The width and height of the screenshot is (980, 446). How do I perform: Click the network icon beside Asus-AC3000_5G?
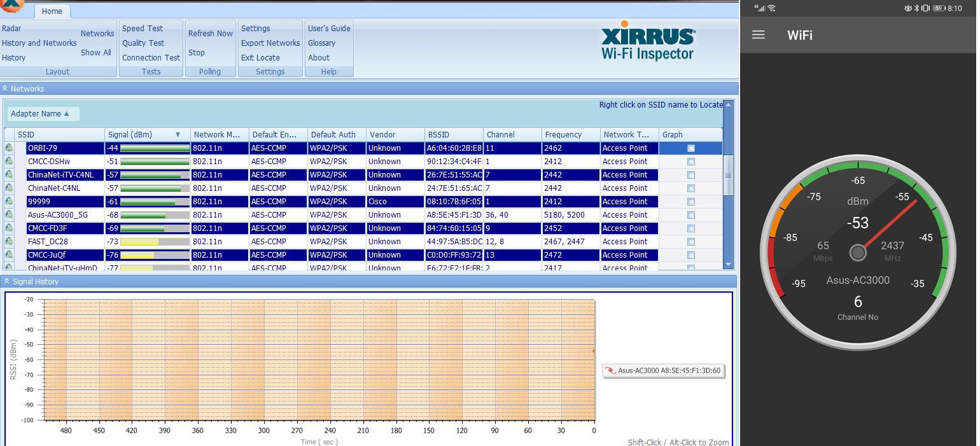(x=9, y=214)
